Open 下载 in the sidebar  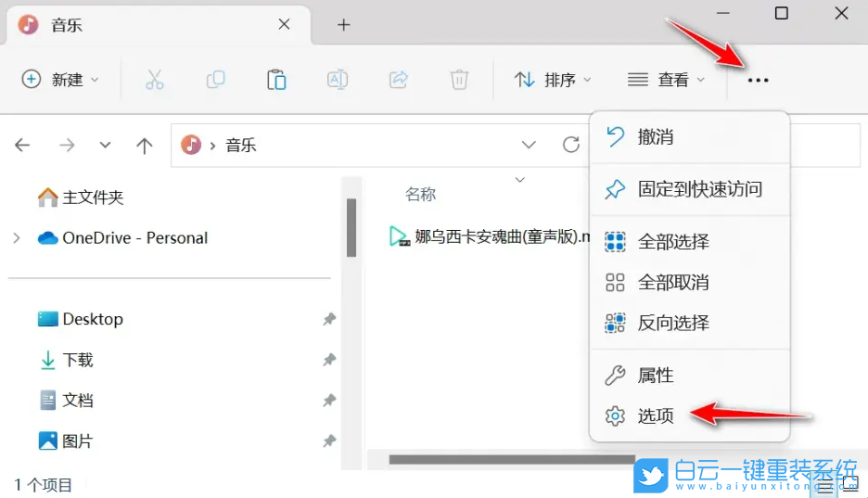[x=66, y=360]
